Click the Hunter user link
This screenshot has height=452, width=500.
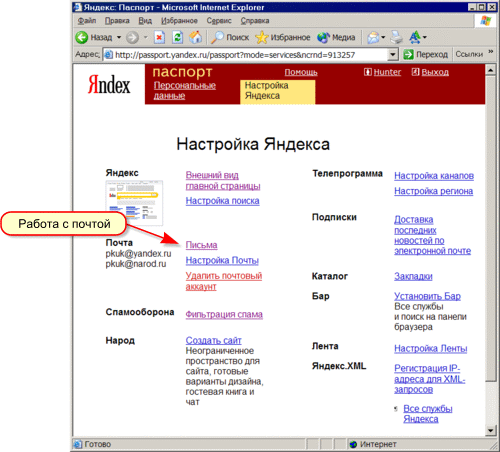point(387,72)
